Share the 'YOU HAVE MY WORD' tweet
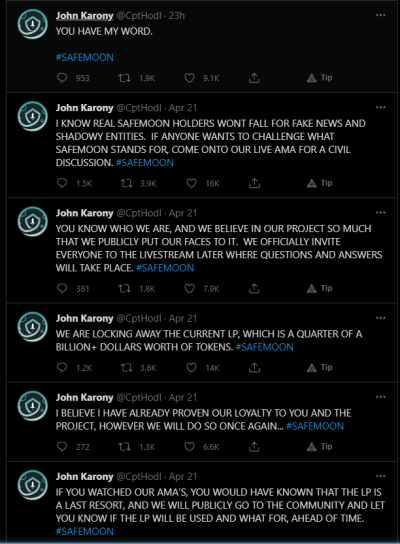Screen dimensions: 400x544 [x=254, y=78]
